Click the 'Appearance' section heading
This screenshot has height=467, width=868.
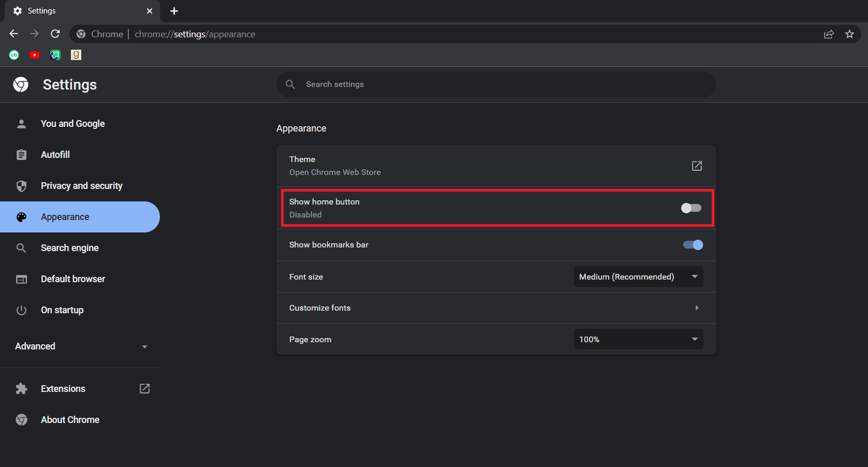[x=301, y=128]
